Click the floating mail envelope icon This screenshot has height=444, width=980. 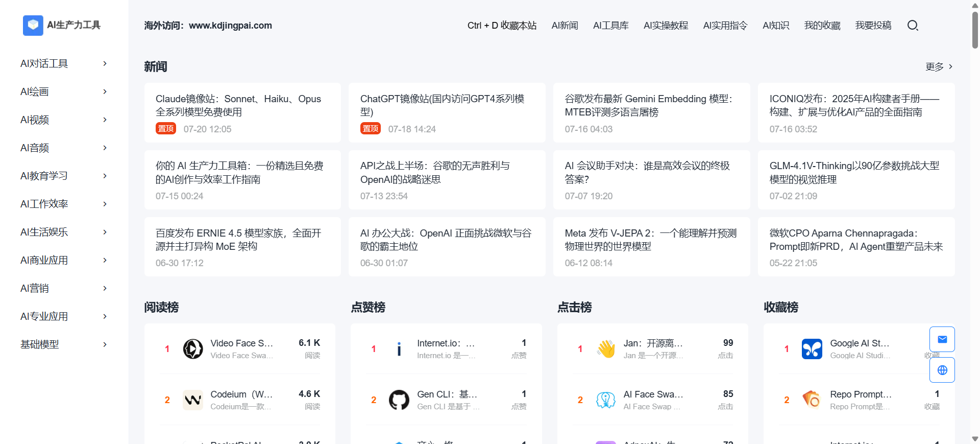[942, 339]
